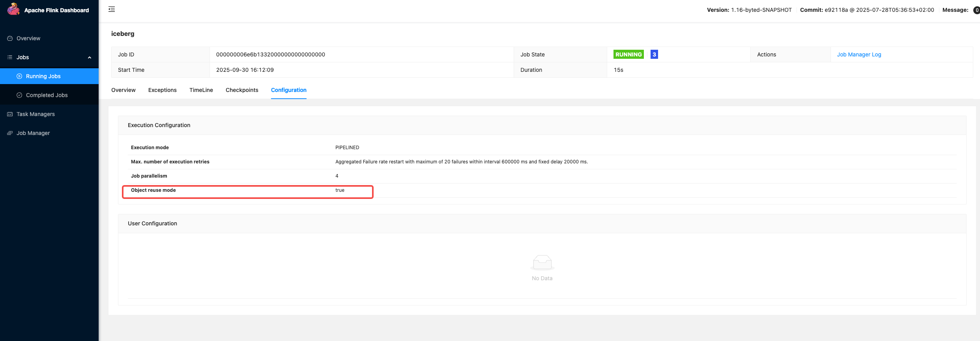Click the RUNNING job state tag

(x=628, y=54)
